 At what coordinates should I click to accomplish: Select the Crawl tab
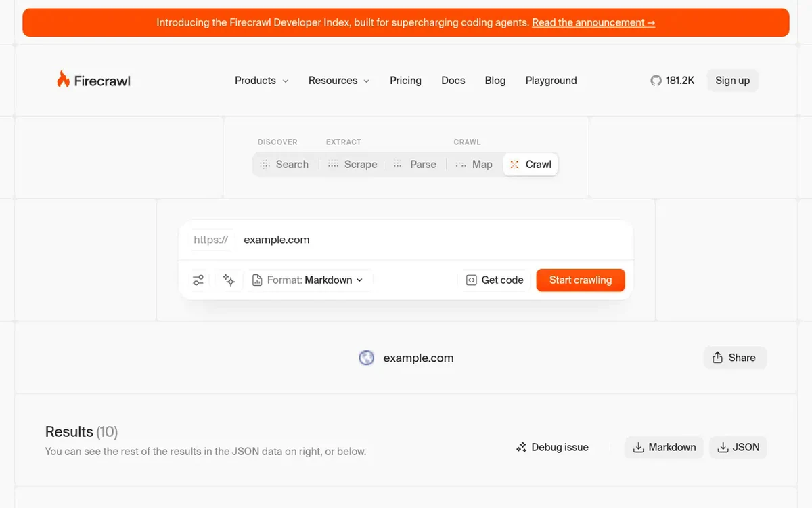(531, 164)
